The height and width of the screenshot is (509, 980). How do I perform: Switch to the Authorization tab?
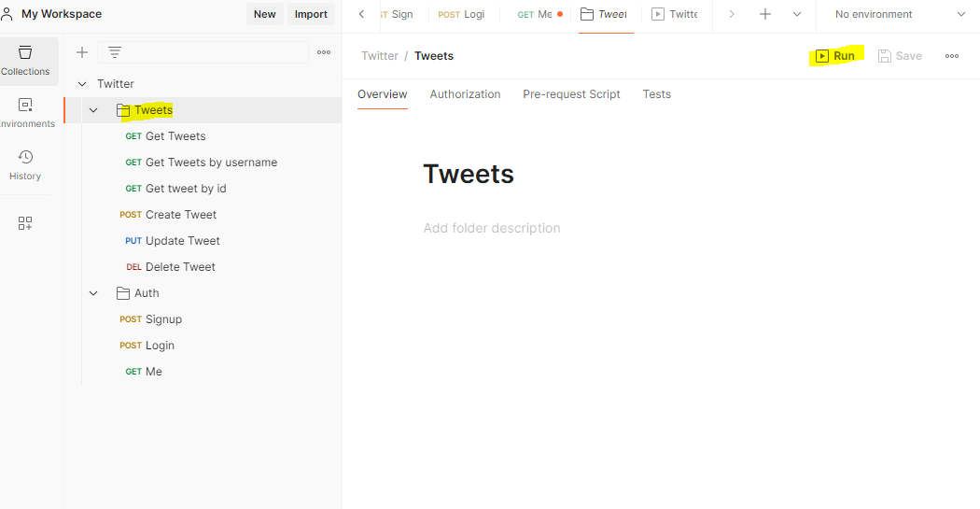[x=465, y=94]
